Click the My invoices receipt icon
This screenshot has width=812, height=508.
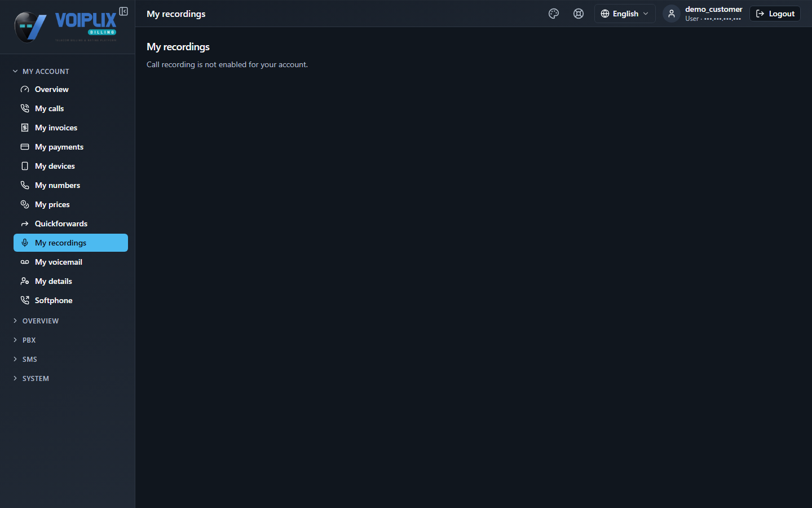[x=25, y=128]
